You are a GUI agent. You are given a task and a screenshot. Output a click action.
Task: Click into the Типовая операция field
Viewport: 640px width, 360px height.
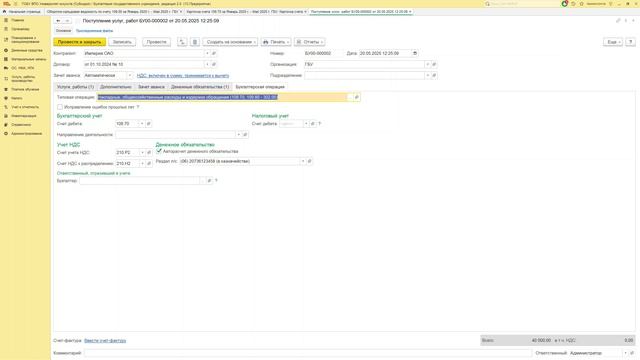click(222, 97)
